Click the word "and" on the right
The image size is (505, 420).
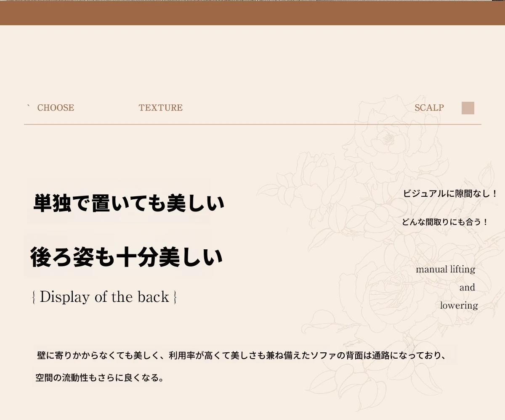pos(467,288)
